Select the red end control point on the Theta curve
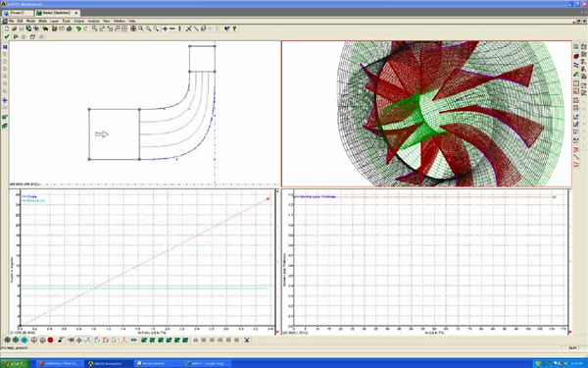The image size is (588, 368). [x=269, y=199]
